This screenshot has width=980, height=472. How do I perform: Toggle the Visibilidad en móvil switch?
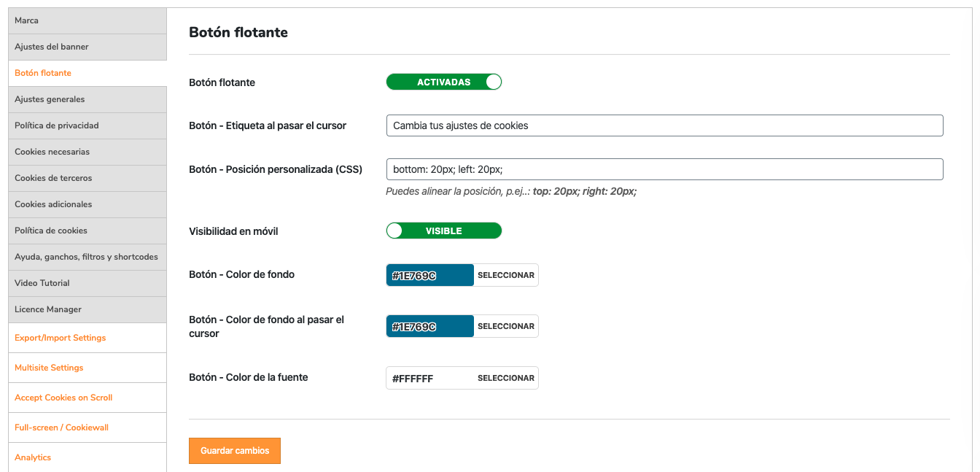(443, 231)
